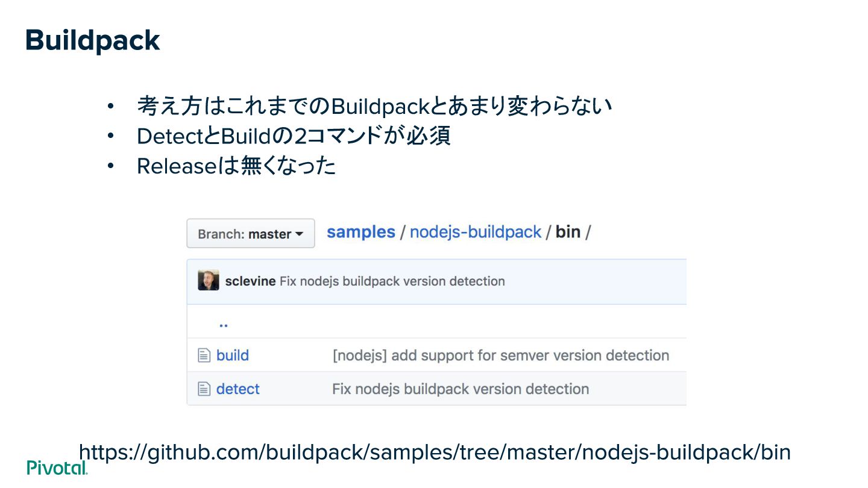The height and width of the screenshot is (488, 868).
Task: Open the Branch: master dropdown
Action: pos(251,234)
